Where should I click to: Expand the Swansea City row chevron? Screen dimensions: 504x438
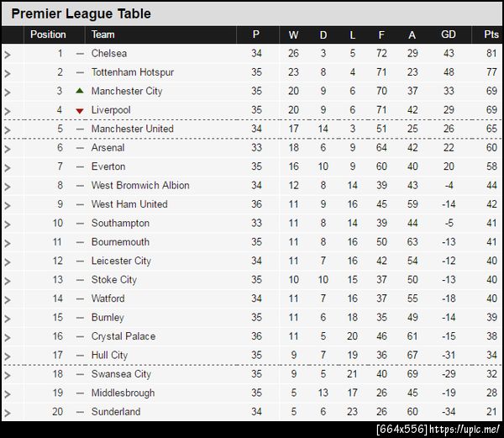tap(8, 375)
